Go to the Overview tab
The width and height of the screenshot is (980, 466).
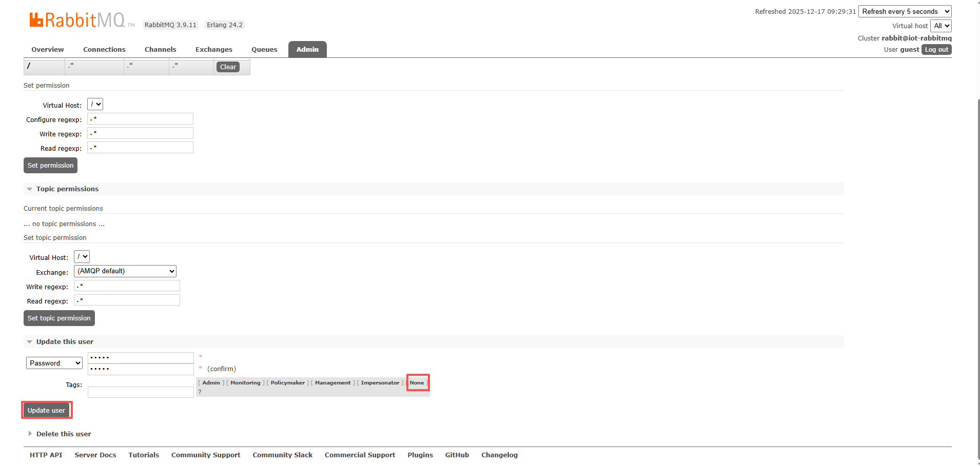point(48,50)
